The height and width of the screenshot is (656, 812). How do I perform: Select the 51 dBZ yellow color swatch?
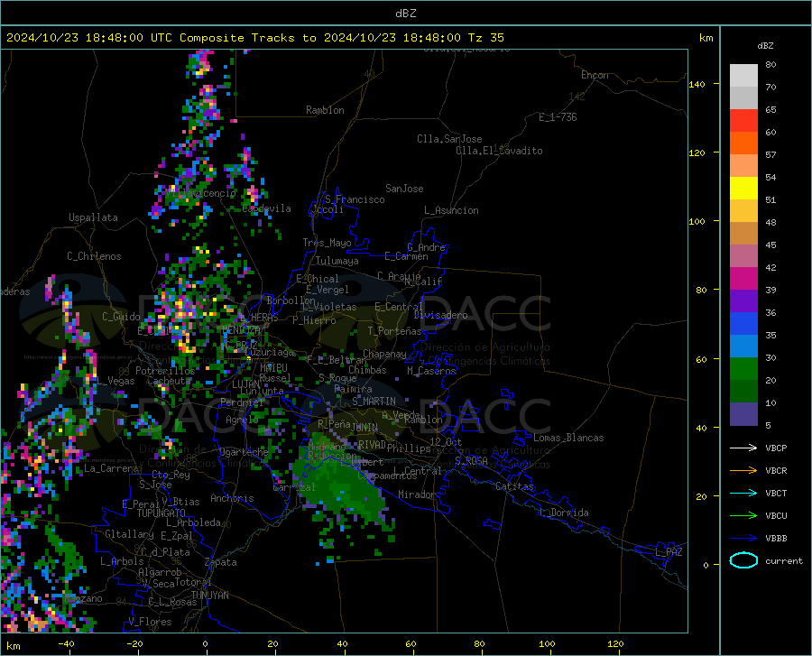(743, 189)
